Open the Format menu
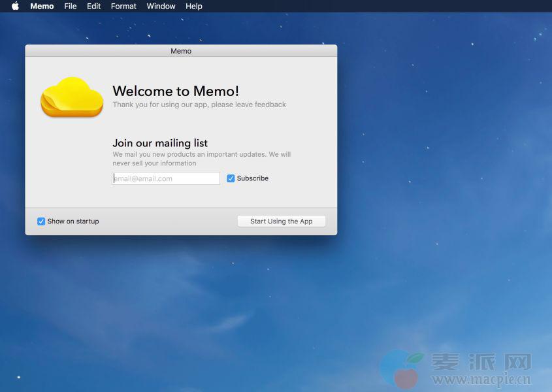 (x=123, y=6)
